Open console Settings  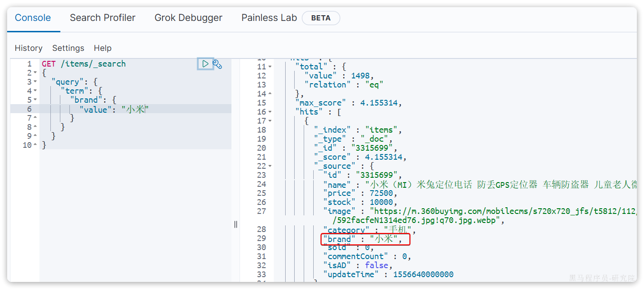click(x=68, y=48)
